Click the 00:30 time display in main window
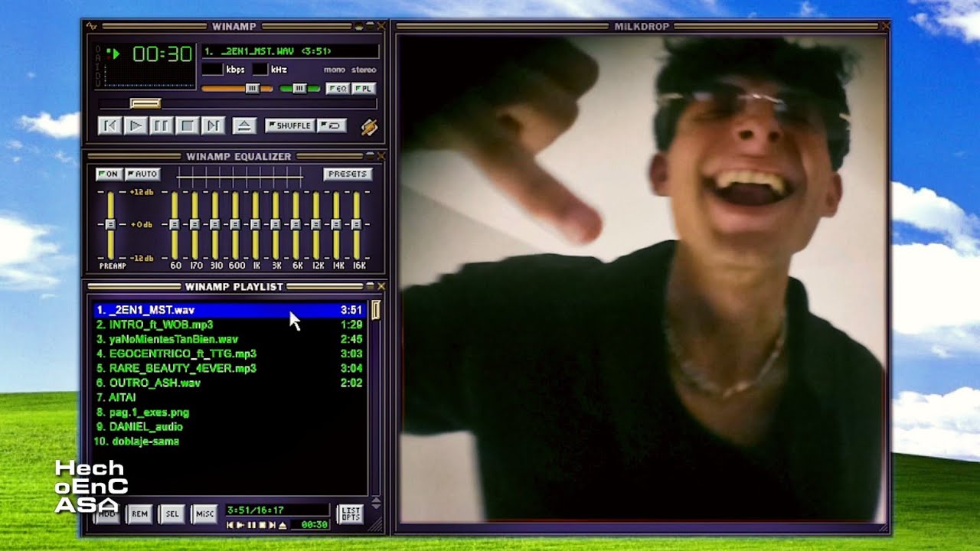The image size is (980, 551). pos(162,54)
